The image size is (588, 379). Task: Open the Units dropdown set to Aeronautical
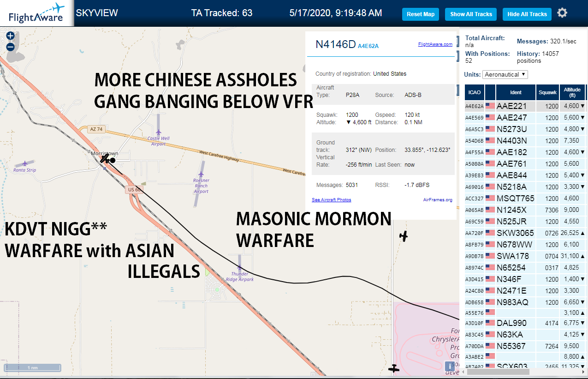tap(505, 74)
